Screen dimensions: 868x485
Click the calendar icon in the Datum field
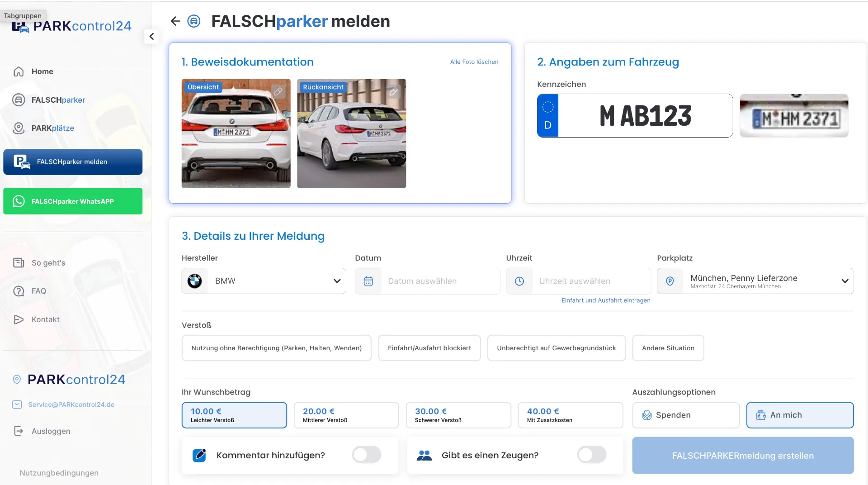point(368,281)
